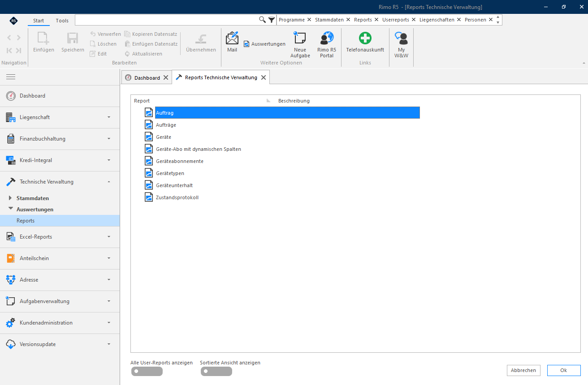
Task: Select Reports in the sidebar tree
Action: [60, 221]
